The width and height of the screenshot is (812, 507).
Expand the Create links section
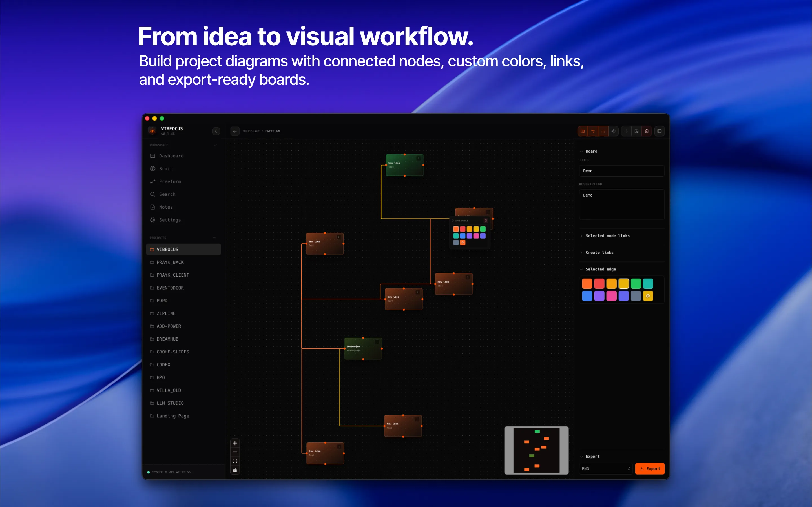pos(597,252)
